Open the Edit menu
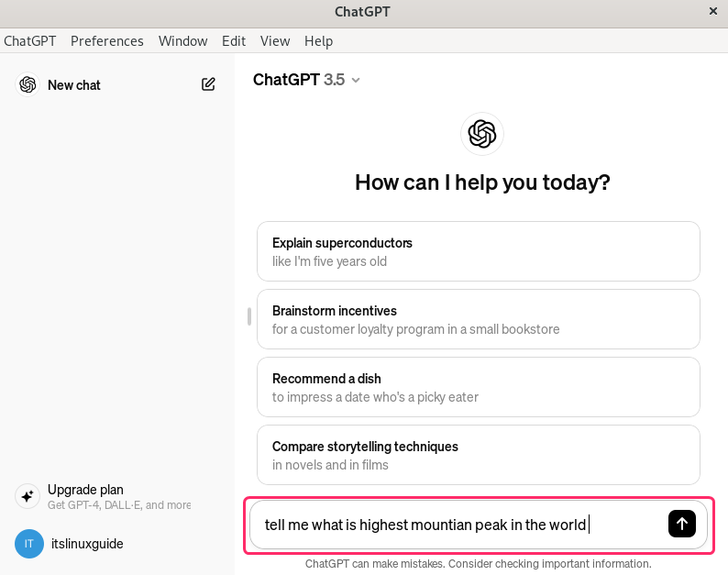Viewport: 728px width, 575px height. click(234, 41)
